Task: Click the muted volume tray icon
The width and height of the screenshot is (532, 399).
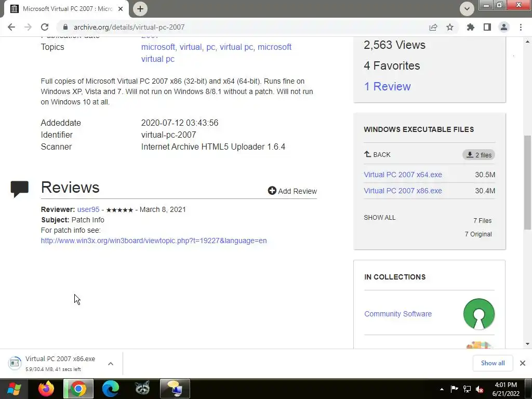Action: [480, 389]
